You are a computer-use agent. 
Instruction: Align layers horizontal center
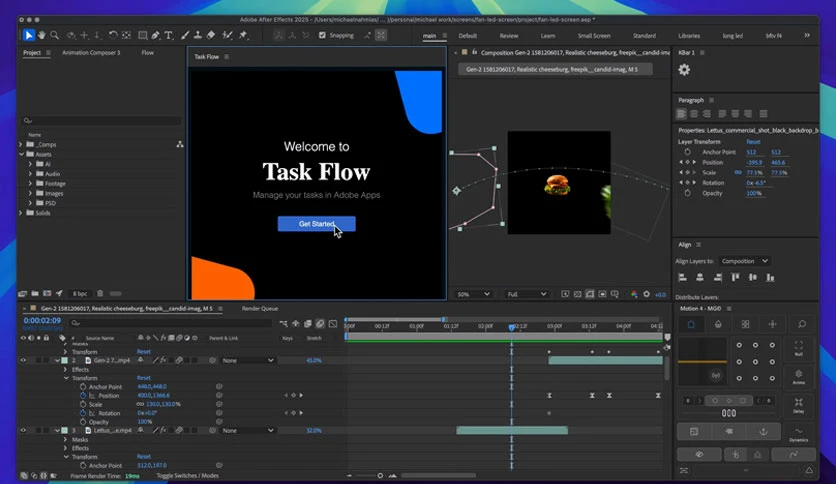pyautogui.click(x=700, y=278)
